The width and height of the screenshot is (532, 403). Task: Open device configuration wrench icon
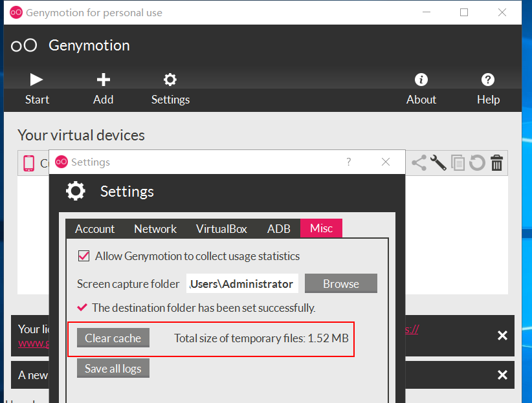[438, 162]
